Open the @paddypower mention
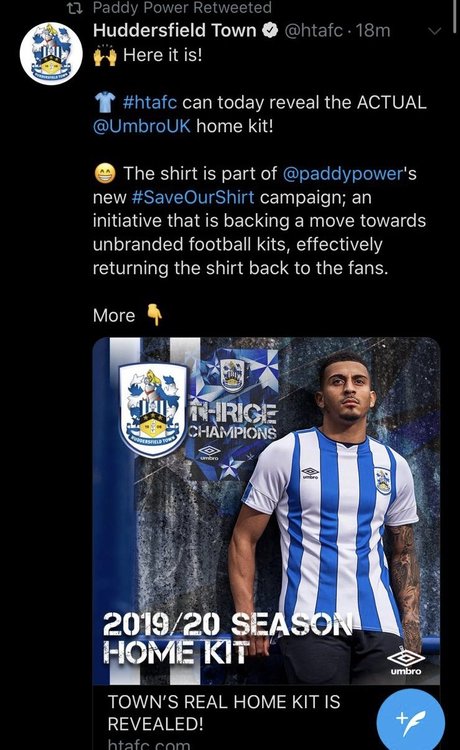This screenshot has height=750, width=460. 344,173
